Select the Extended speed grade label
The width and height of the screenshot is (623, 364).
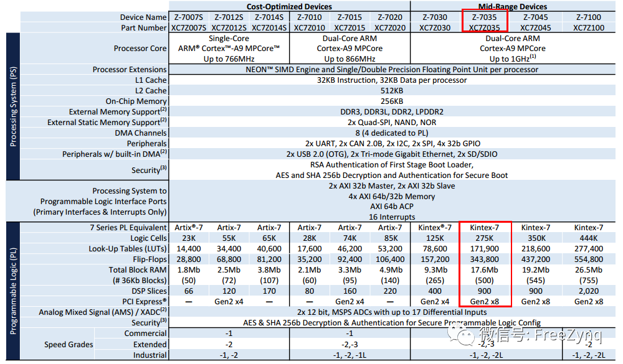point(150,345)
